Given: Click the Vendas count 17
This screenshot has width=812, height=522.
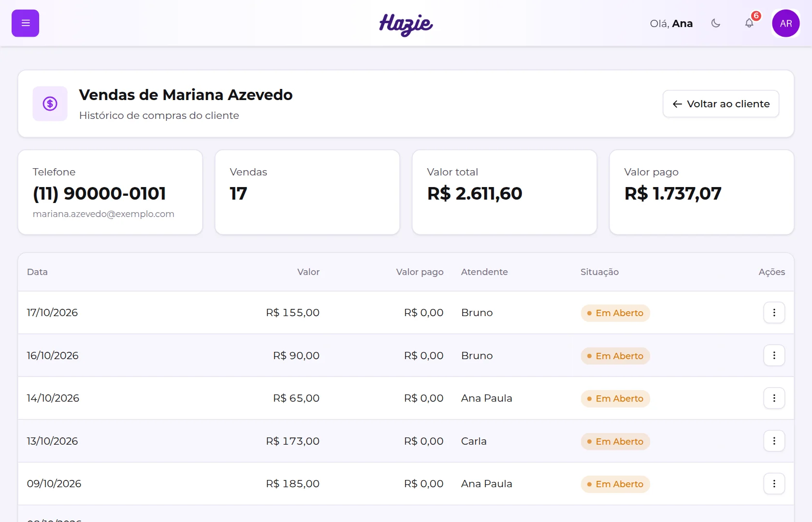Looking at the screenshot, I should pos(238,193).
